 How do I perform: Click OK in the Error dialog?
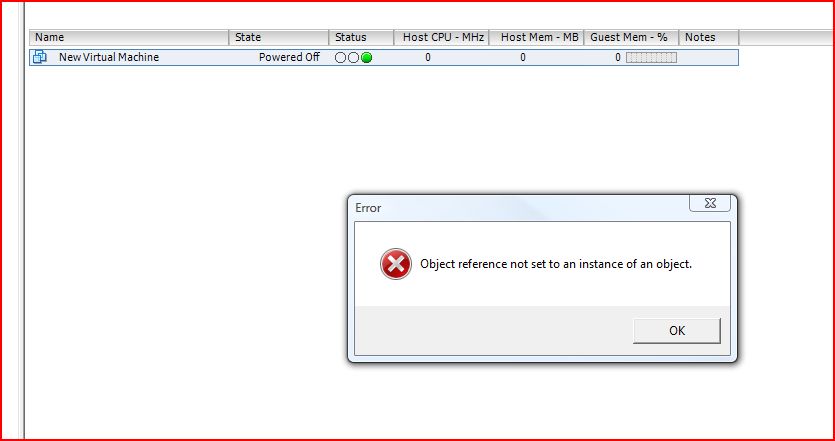pos(676,331)
